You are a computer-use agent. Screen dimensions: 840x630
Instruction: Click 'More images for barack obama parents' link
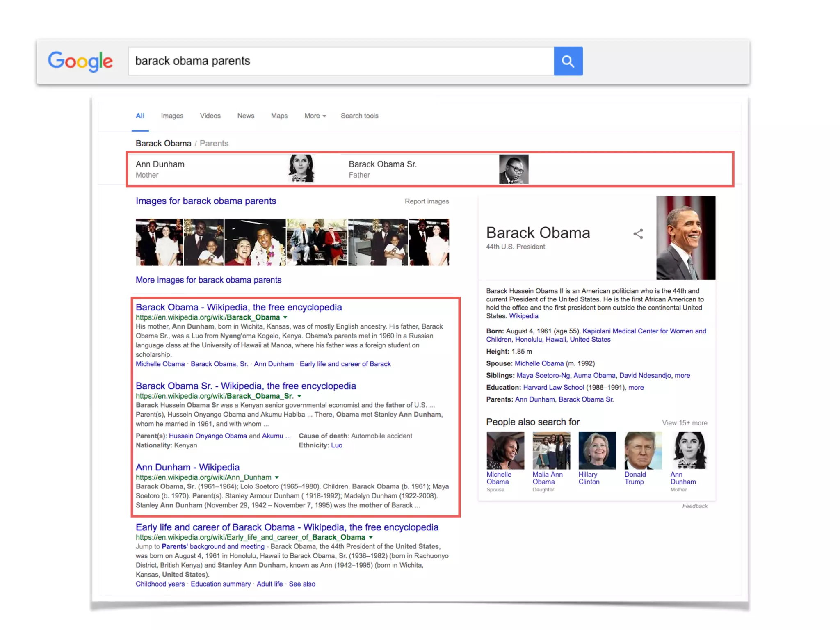(x=208, y=280)
